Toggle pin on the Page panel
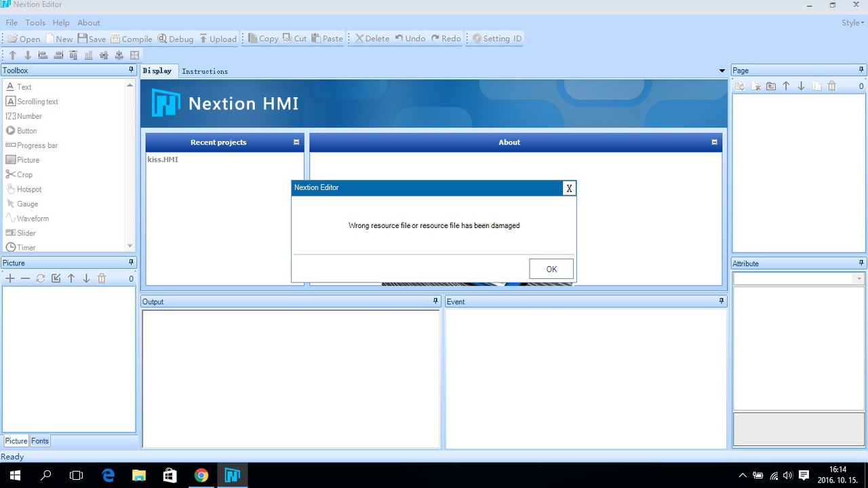The image size is (868, 488). (x=861, y=70)
